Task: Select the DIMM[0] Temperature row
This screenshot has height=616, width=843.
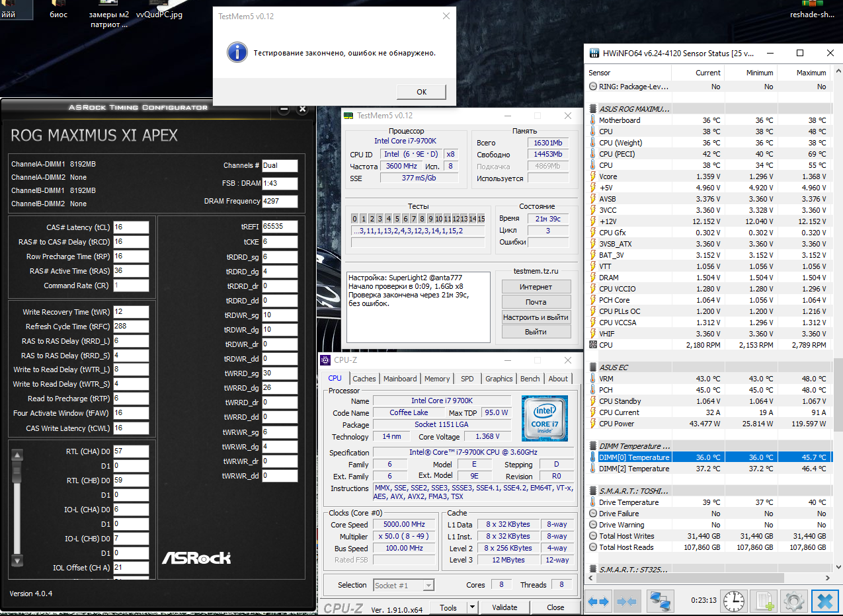Action: click(709, 457)
